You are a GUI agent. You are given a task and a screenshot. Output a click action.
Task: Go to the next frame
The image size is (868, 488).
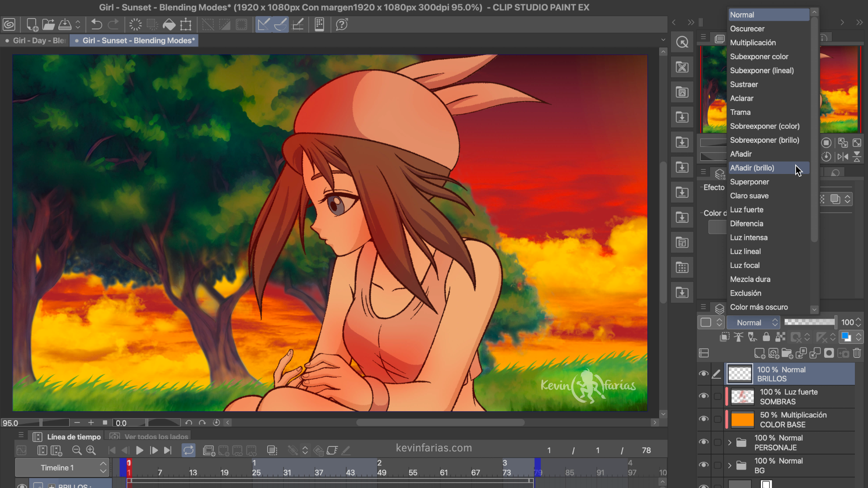(154, 450)
